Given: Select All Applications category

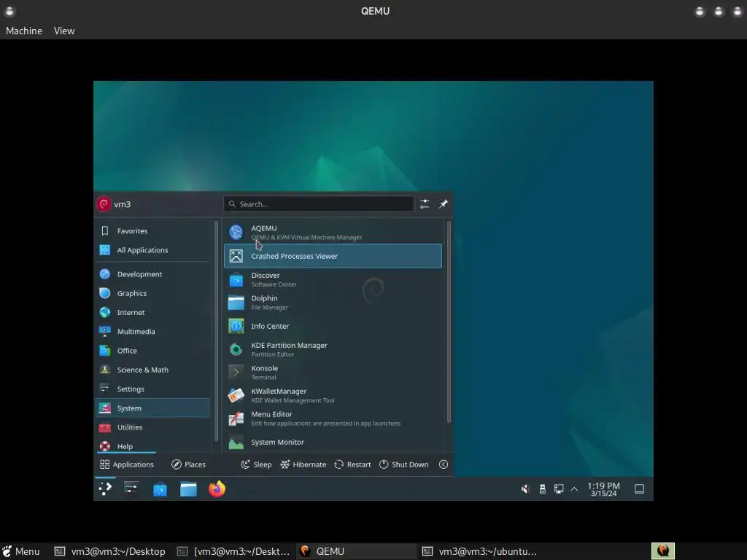Looking at the screenshot, I should pos(152,250).
